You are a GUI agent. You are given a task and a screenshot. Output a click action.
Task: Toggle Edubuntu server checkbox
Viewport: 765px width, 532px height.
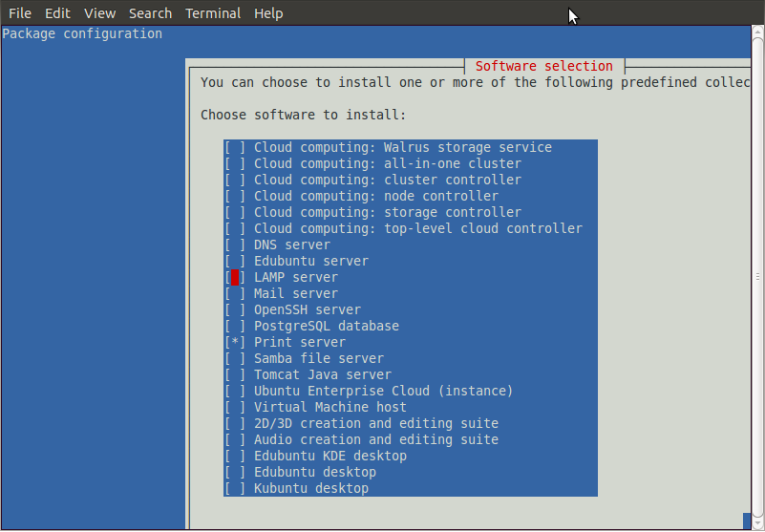pos(235,261)
